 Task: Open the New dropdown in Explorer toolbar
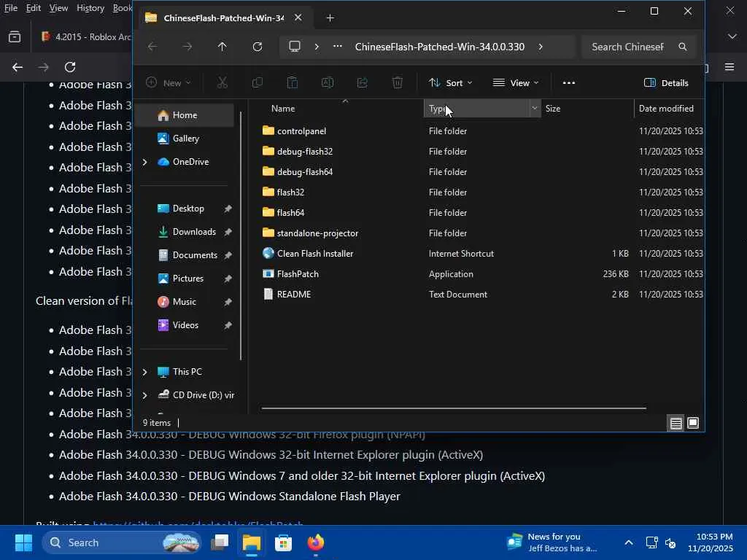[x=169, y=83]
